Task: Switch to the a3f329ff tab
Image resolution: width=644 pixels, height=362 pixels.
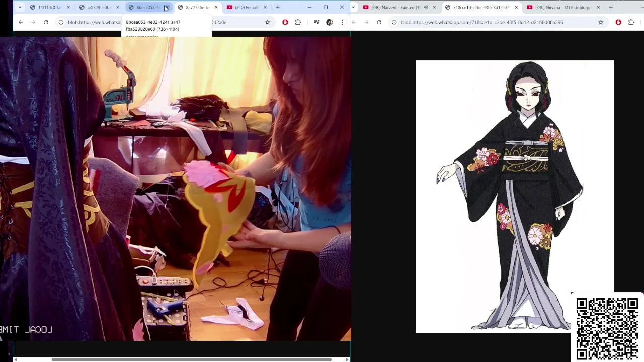Action: 99,7
